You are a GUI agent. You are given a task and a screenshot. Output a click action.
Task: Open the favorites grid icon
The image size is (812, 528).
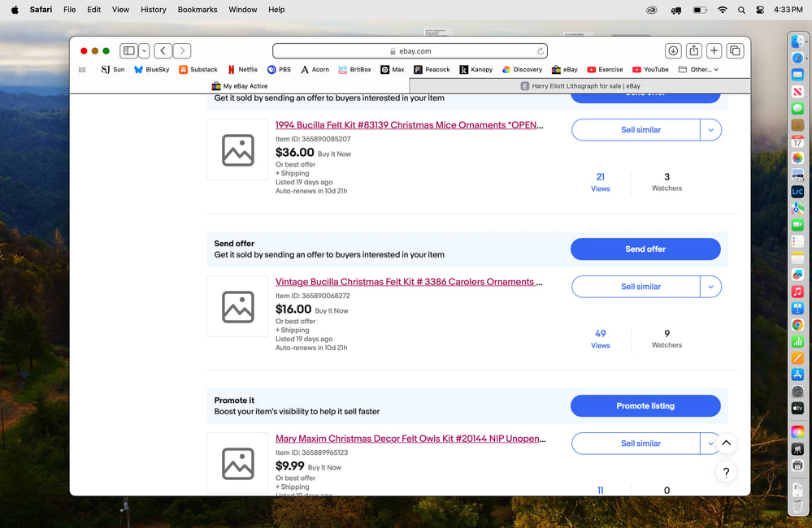82,69
